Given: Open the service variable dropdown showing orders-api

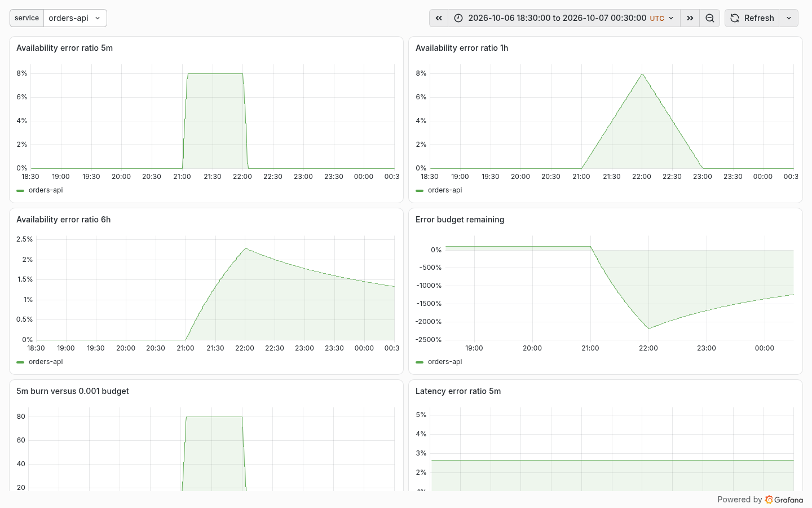Looking at the screenshot, I should [75, 18].
